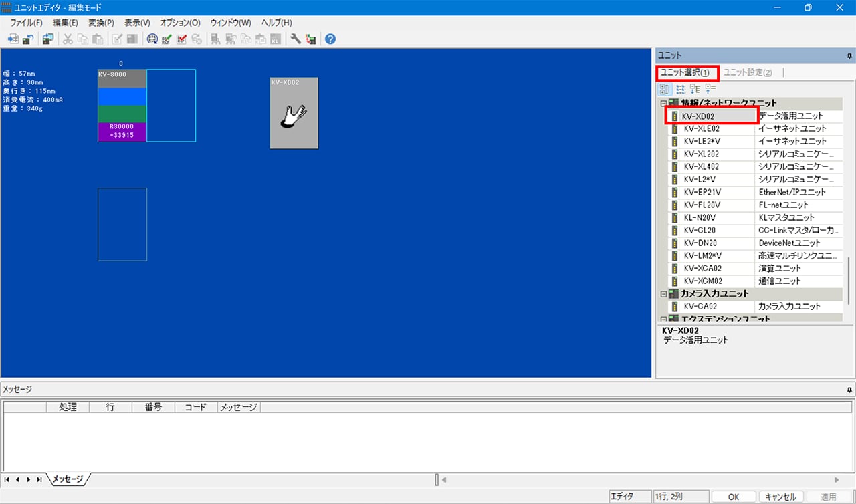The width and height of the screenshot is (856, 504).
Task: Open the 表示(V) menu
Action: tap(138, 23)
